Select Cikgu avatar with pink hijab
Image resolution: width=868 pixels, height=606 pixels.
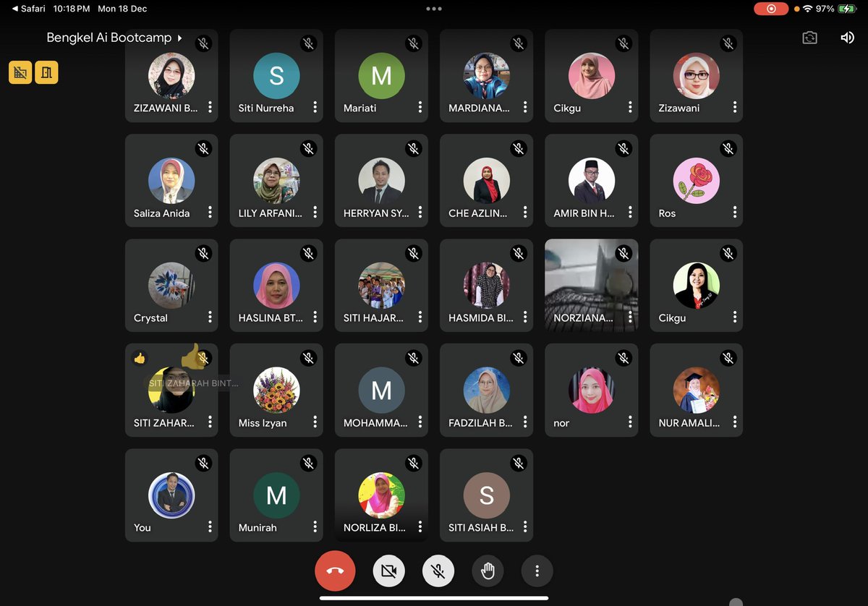coord(591,75)
